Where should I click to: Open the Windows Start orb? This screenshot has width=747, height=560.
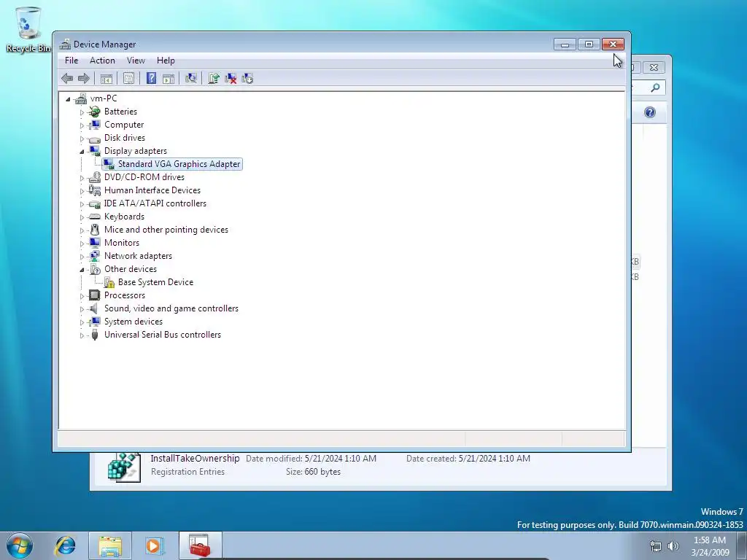[x=20, y=545]
